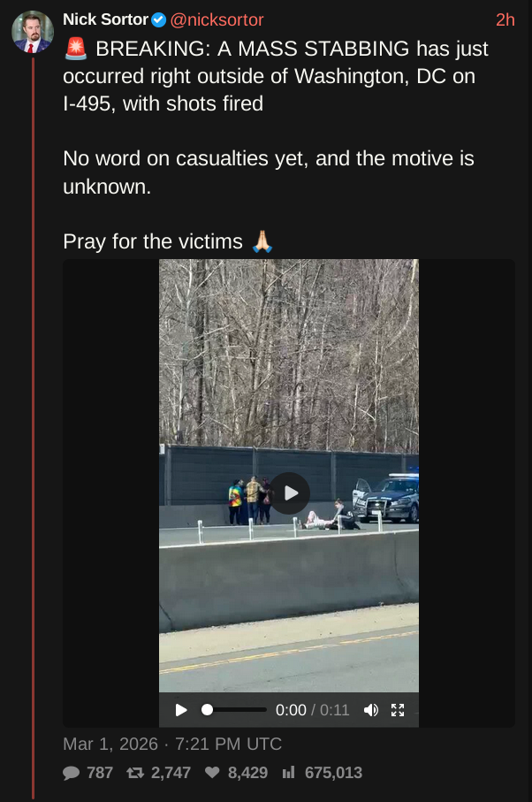This screenshot has height=802, width=532.
Task: Click the play icon in the video control bar
Action: pos(181,710)
